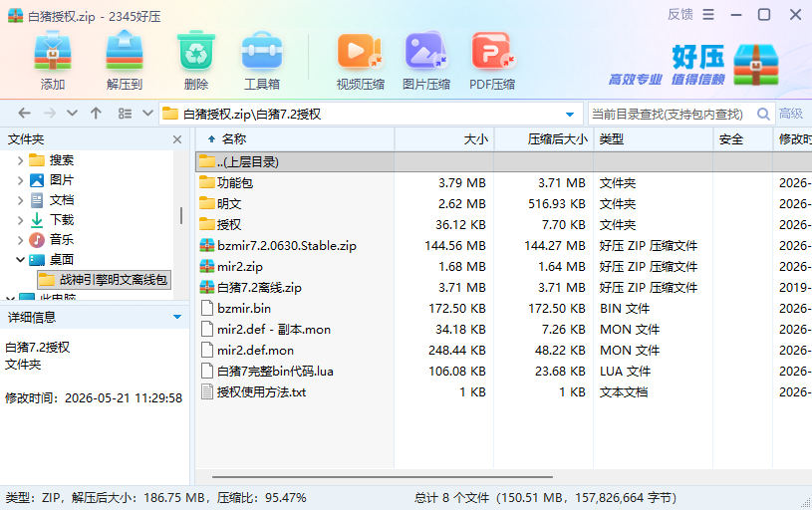Click the 文本文档 type cell
Image resolution: width=812 pixels, height=510 pixels.
tap(624, 391)
